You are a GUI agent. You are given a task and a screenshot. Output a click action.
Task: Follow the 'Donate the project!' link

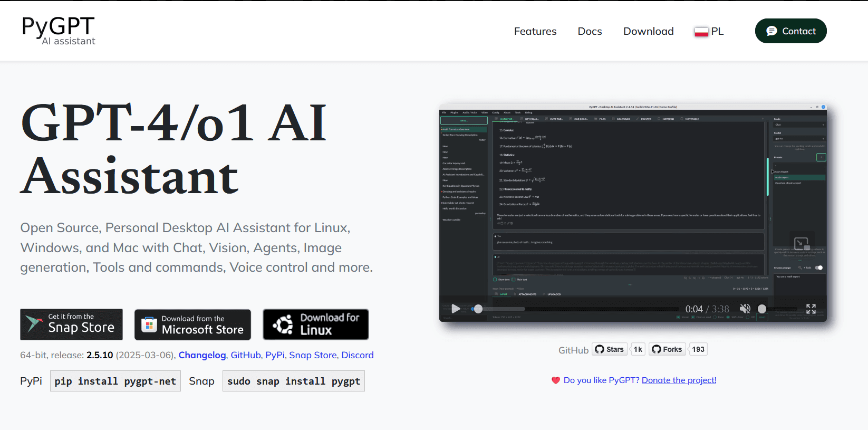[x=679, y=380]
